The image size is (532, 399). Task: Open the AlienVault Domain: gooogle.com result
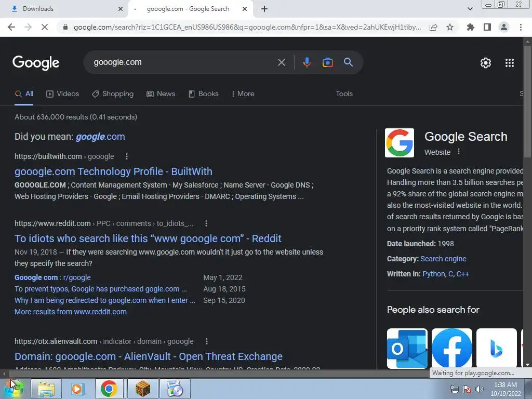coord(149,357)
